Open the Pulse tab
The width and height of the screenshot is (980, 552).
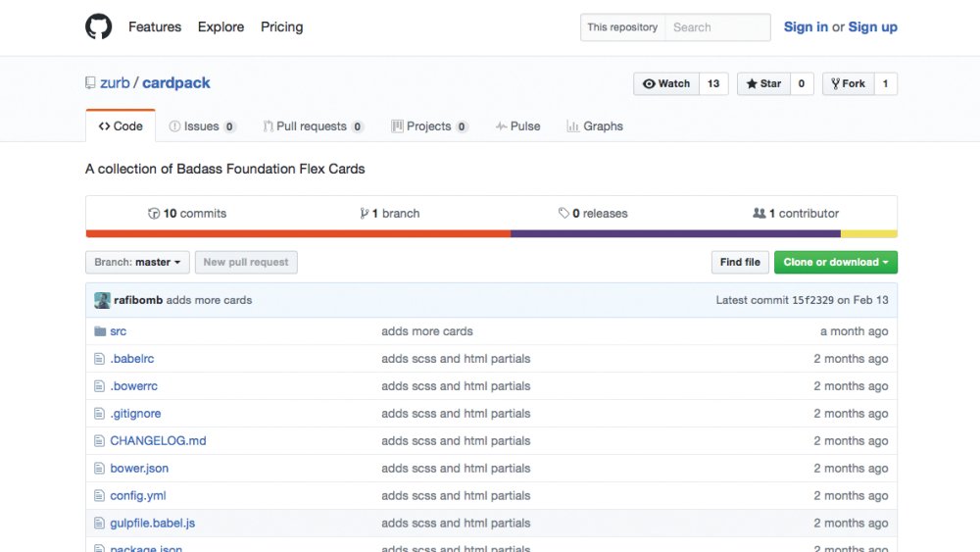coord(517,126)
